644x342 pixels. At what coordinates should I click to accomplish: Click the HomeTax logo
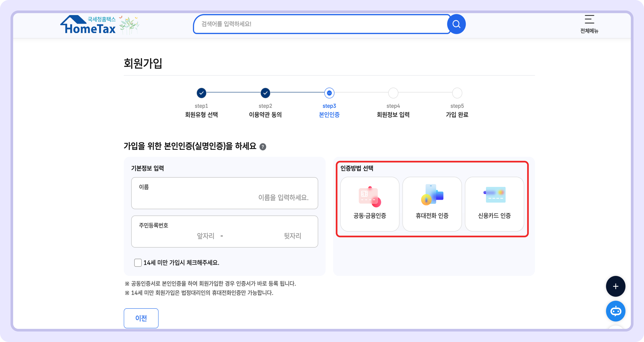coord(89,25)
